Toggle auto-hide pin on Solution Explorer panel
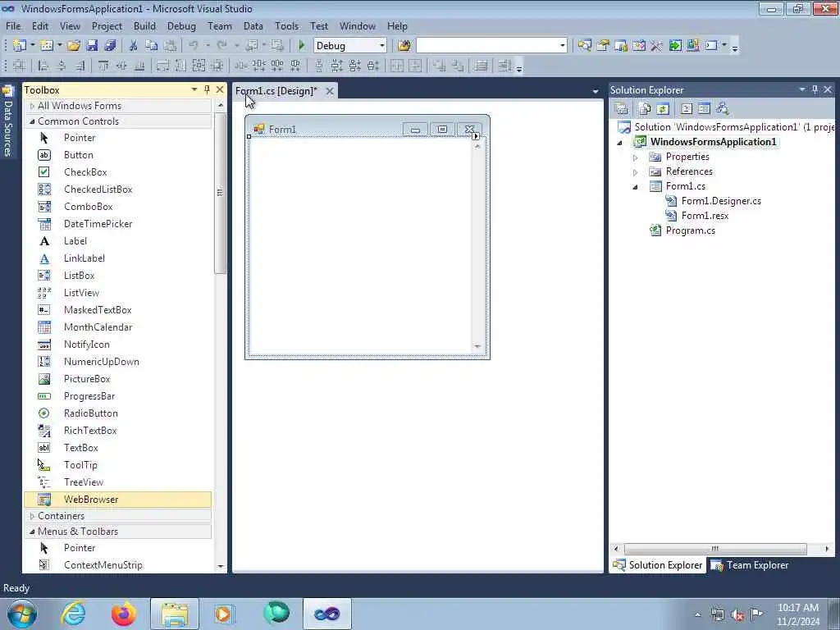The width and height of the screenshot is (840, 630). click(815, 89)
